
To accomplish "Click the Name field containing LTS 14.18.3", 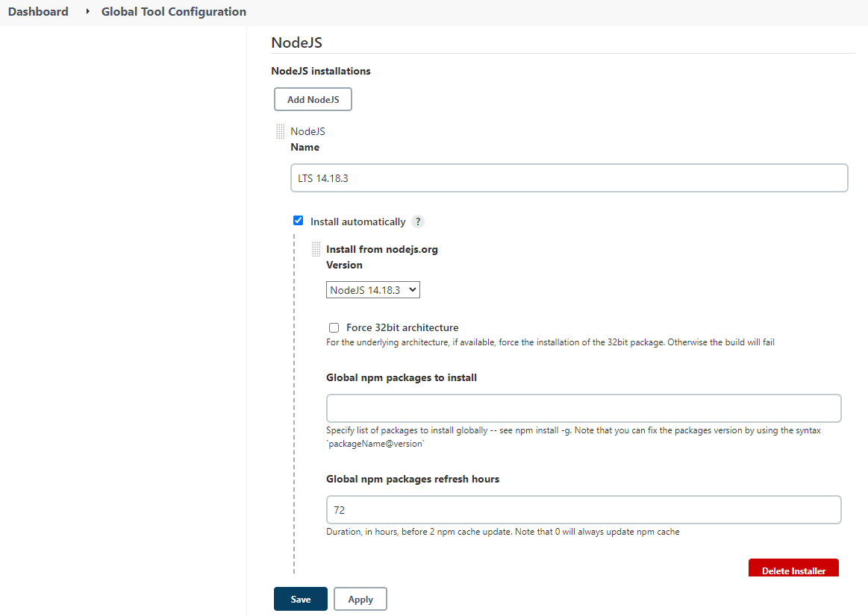I will click(569, 178).
